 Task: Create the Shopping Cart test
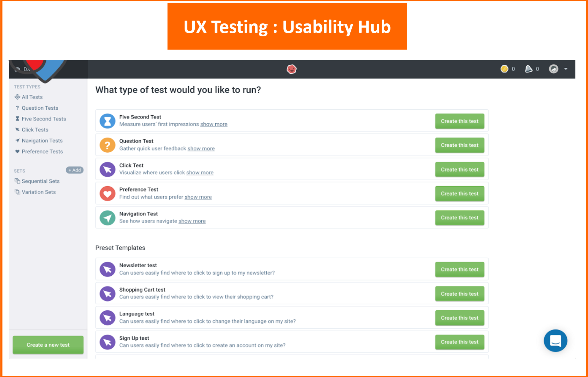[x=460, y=294]
